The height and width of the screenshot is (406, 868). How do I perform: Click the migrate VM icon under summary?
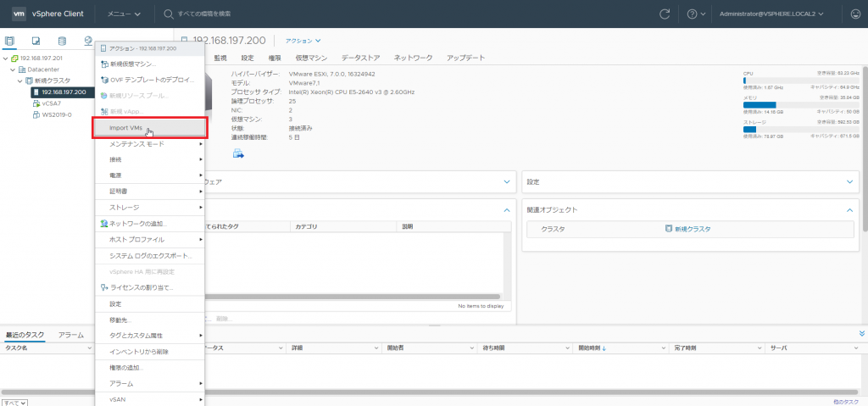(x=238, y=153)
